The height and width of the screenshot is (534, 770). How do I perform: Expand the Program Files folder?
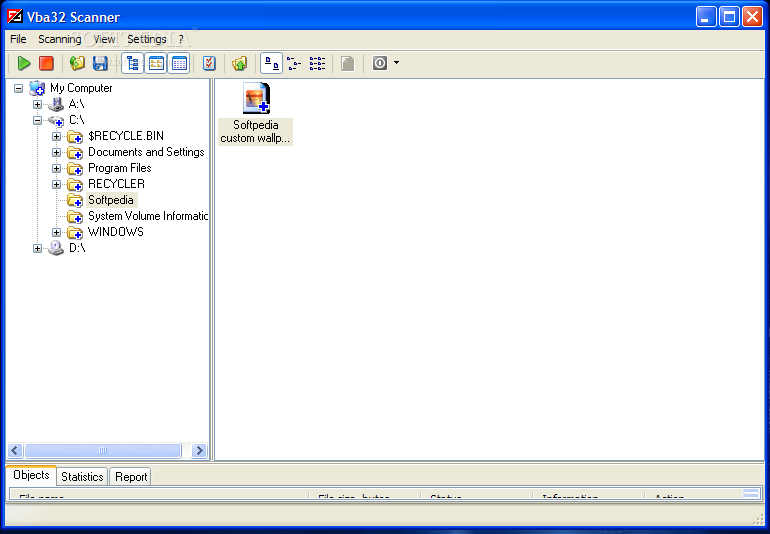pos(56,169)
